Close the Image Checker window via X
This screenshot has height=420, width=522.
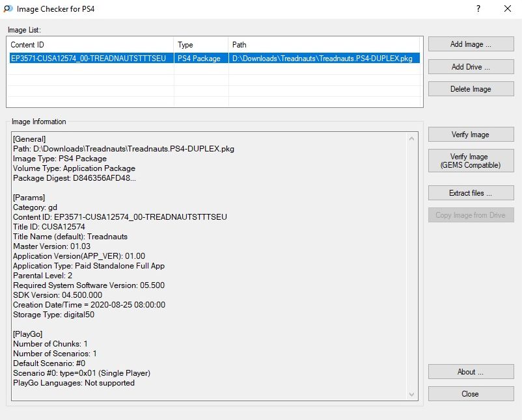click(x=508, y=9)
